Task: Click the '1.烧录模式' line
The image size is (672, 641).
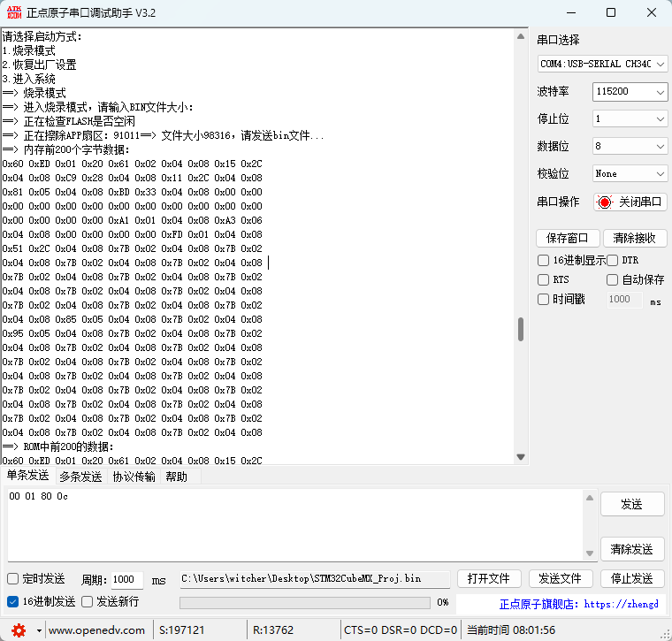Action: tap(28, 50)
